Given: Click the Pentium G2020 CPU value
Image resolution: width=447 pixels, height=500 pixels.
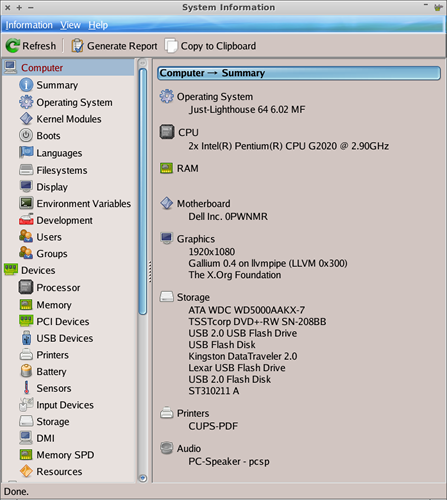Looking at the screenshot, I should [289, 146].
